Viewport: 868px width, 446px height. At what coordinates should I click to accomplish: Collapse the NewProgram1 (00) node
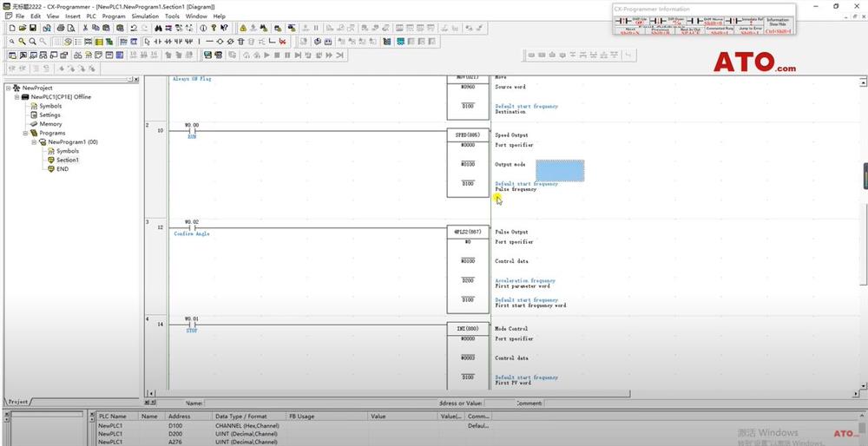click(35, 142)
